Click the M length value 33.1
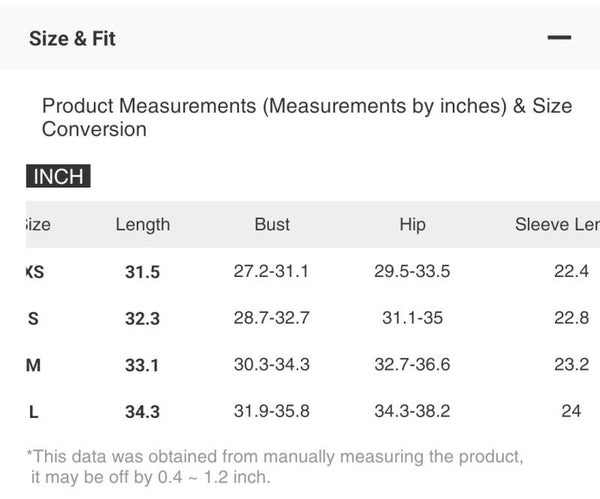Screen dimensions: 600x499 tap(142, 365)
